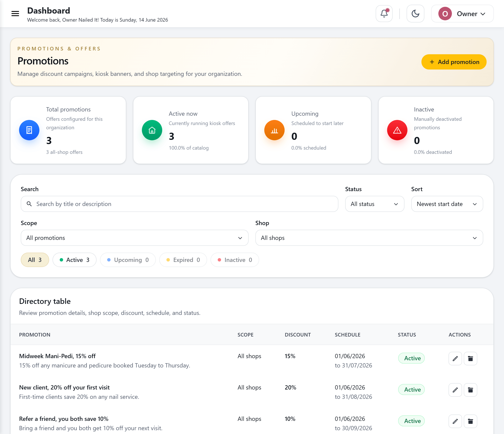Click the Directory table heading

[45, 301]
